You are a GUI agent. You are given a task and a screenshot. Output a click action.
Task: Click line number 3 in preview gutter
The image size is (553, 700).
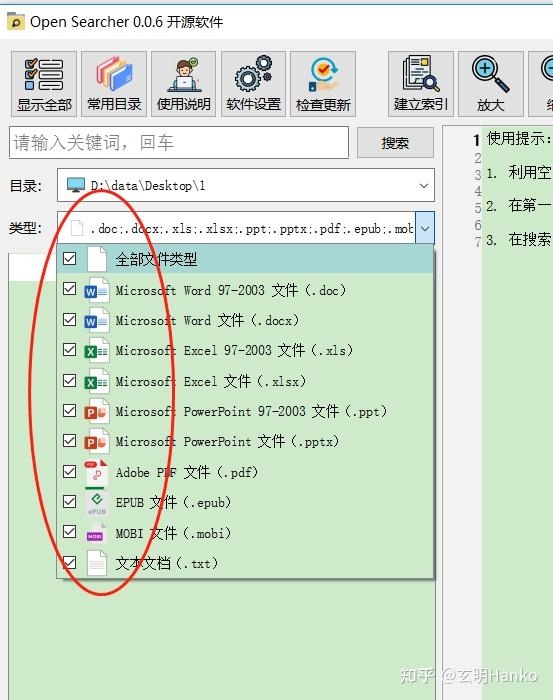pyautogui.click(x=478, y=175)
